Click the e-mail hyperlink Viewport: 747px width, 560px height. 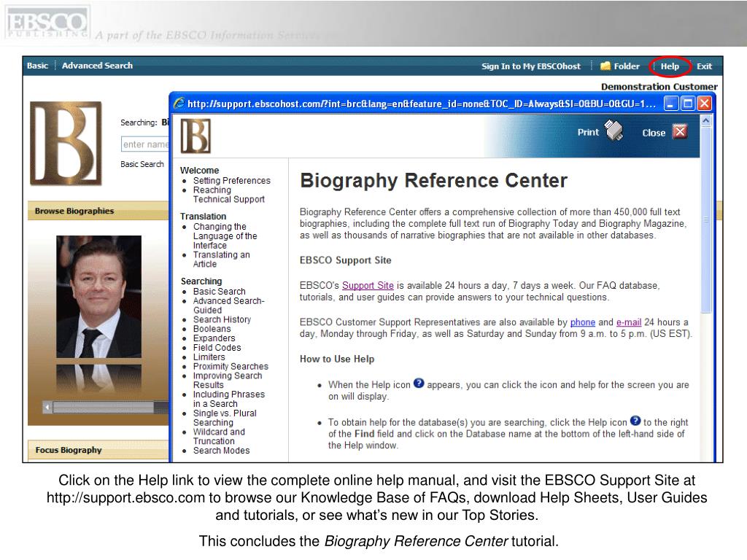coord(629,322)
